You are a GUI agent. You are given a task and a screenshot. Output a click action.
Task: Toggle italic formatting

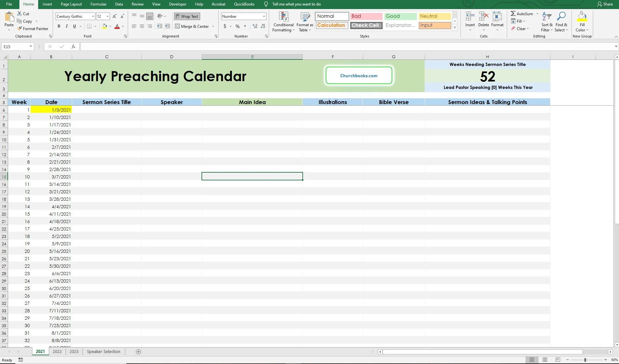[x=67, y=26]
